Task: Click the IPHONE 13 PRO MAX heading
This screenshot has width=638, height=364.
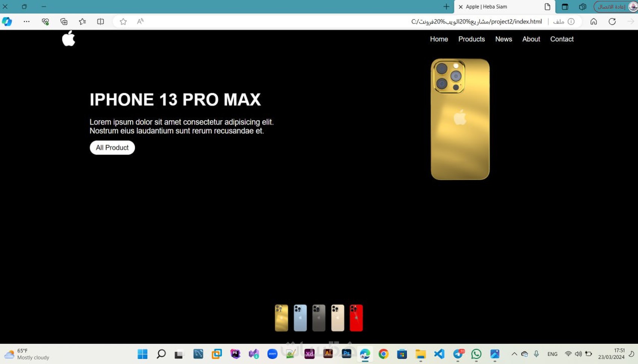Action: pos(175,99)
